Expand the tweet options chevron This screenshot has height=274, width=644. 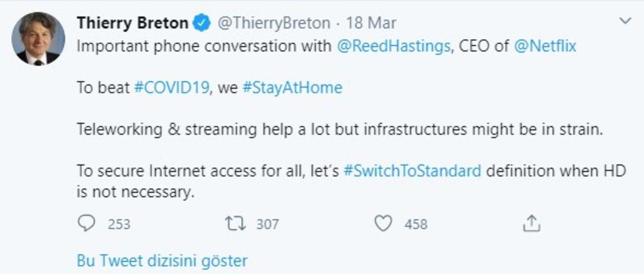[625, 21]
